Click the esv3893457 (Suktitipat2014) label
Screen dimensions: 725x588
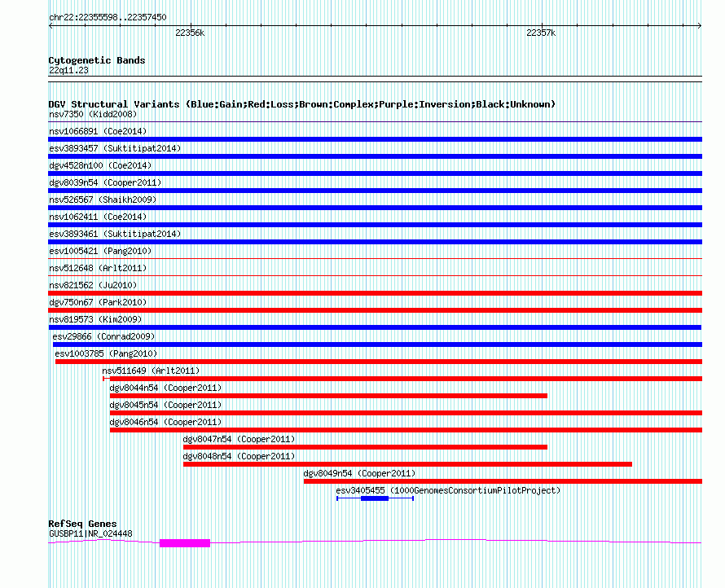[115, 148]
